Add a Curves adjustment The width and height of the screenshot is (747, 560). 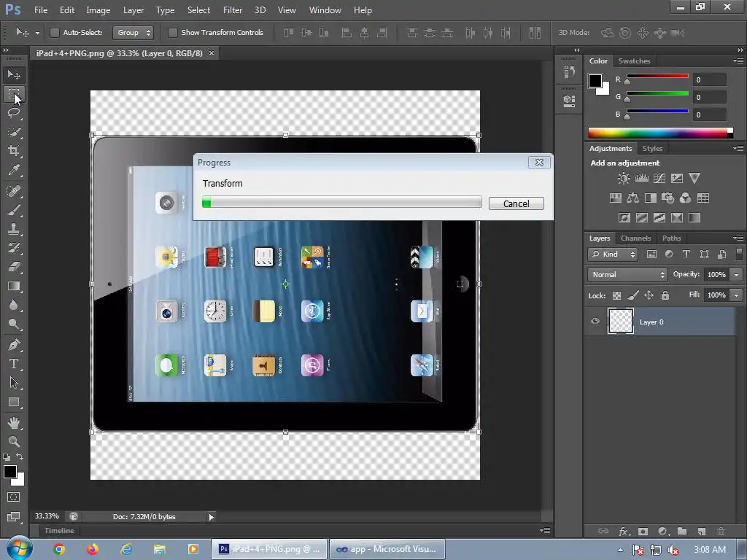(659, 179)
